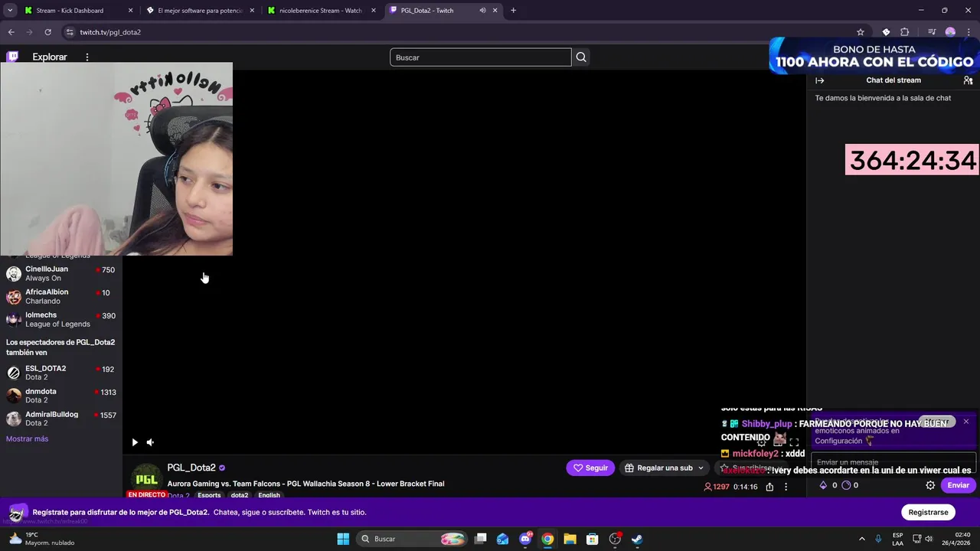Image resolution: width=980 pixels, height=551 pixels.
Task: Open the ESL_DOTA2 recommended channel
Action: tap(60, 373)
